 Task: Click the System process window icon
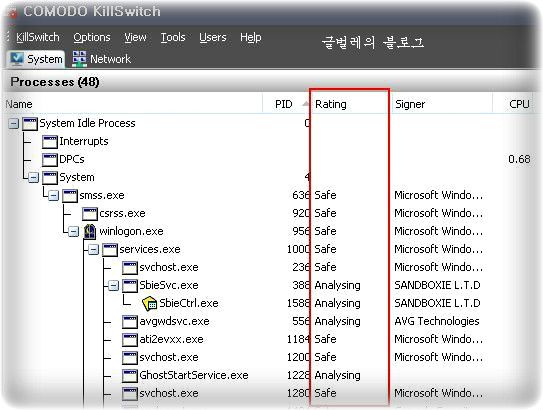pyautogui.click(x=50, y=177)
